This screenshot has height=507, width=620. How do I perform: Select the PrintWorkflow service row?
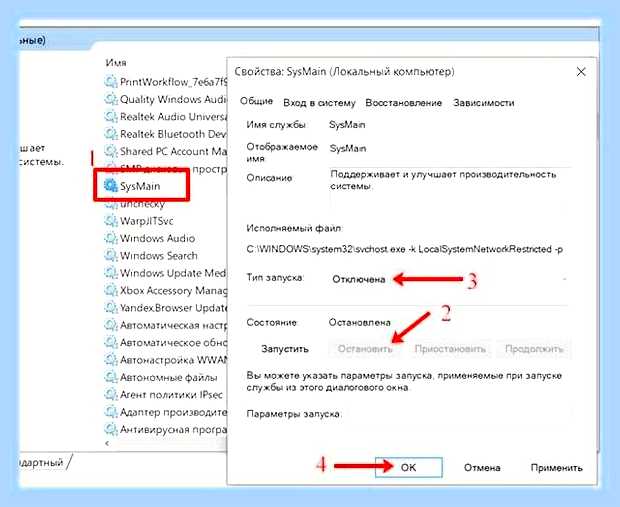point(166,82)
